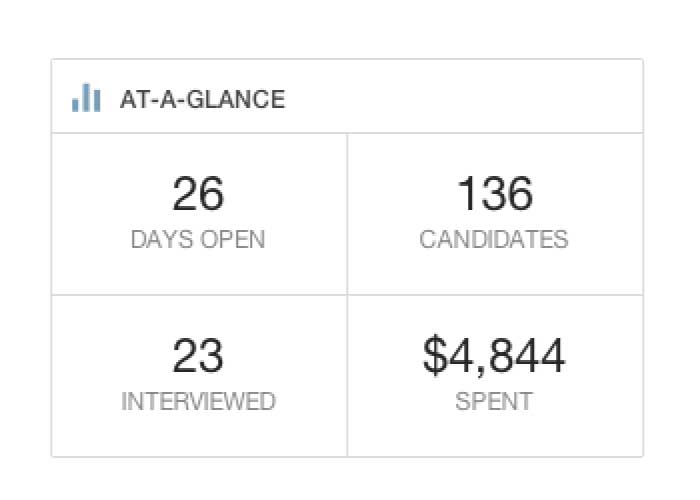Click the number 23 above Interviewed

(x=198, y=356)
